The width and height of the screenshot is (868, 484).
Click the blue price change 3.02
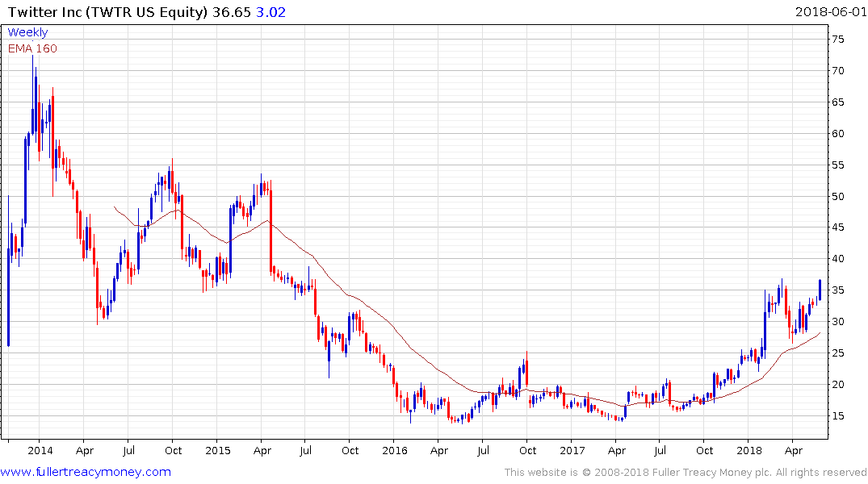tap(270, 11)
